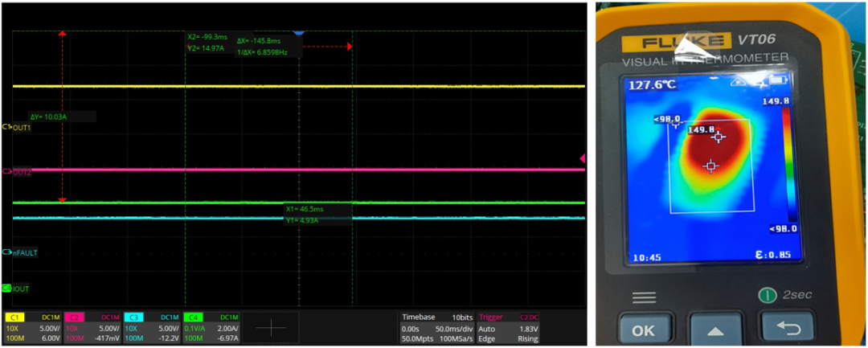
Task: Click the thermal color scale bar
Action: click(x=785, y=165)
